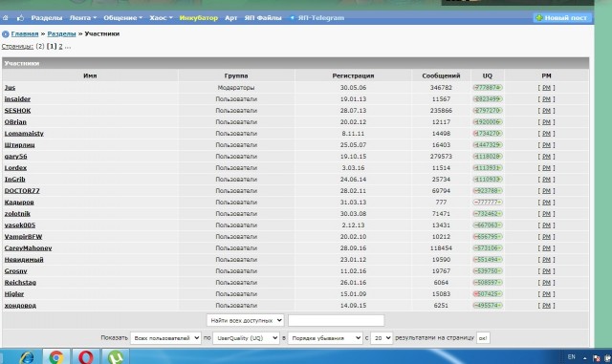This screenshot has width=612, height=364.
Task: Go to Главная breadcrumb link
Action: click(x=25, y=34)
